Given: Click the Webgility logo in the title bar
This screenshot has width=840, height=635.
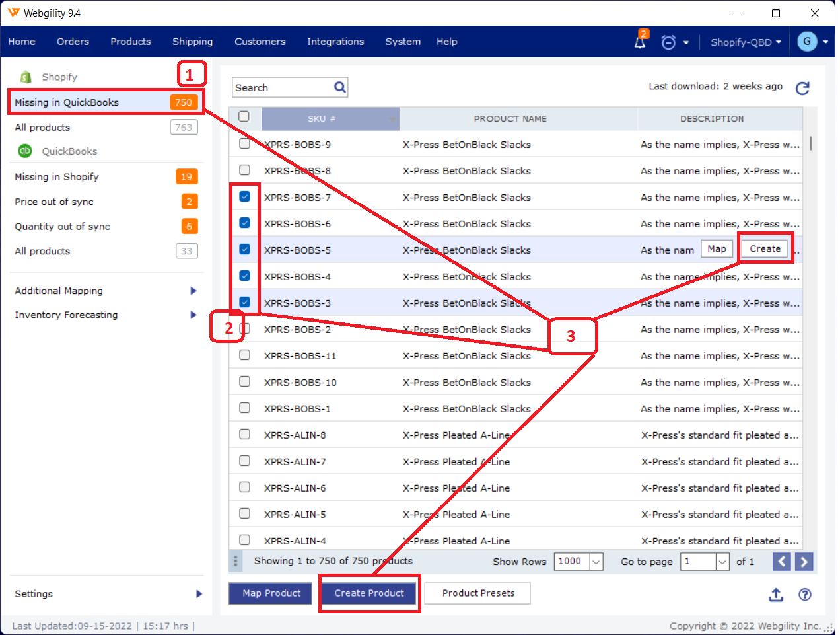Looking at the screenshot, I should tap(13, 13).
